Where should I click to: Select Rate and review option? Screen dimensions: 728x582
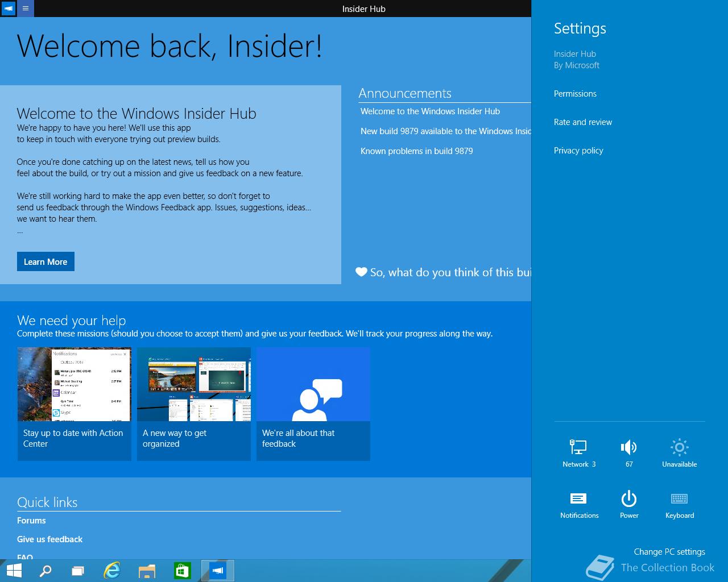583,122
